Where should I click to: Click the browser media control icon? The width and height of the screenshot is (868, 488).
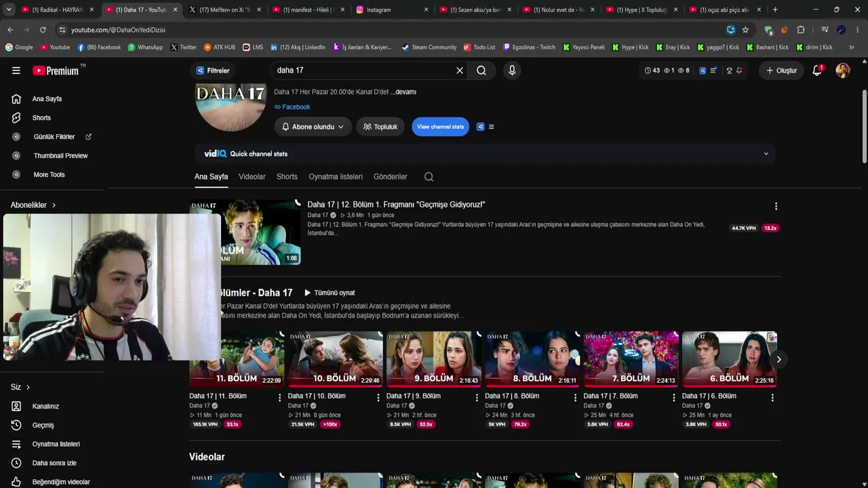[x=825, y=30]
